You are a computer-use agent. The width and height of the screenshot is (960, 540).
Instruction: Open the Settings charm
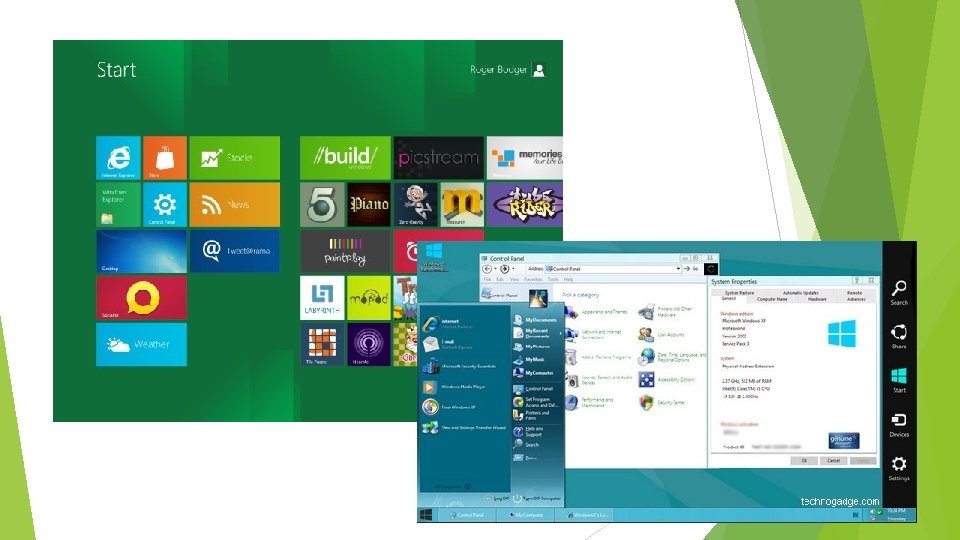coord(899,469)
